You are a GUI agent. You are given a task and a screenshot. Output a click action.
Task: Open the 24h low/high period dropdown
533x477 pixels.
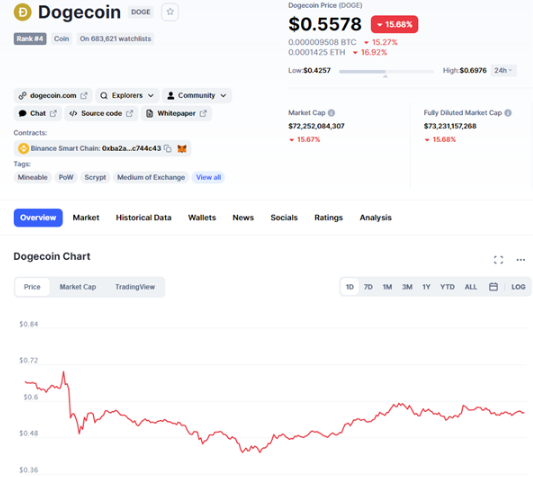(503, 70)
